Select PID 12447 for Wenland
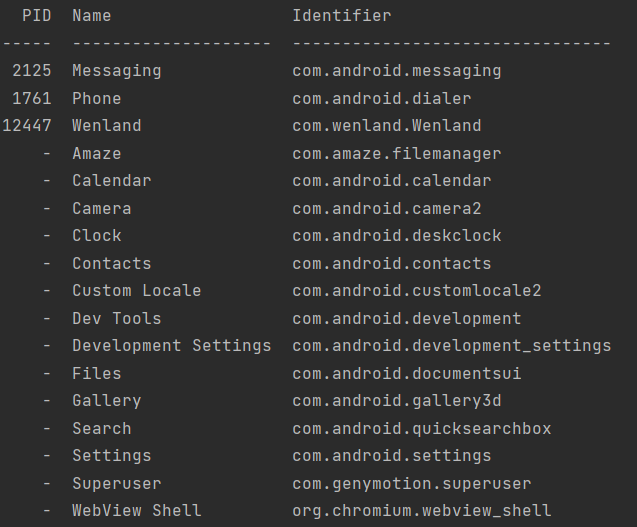The height and width of the screenshot is (527, 637). point(27,126)
